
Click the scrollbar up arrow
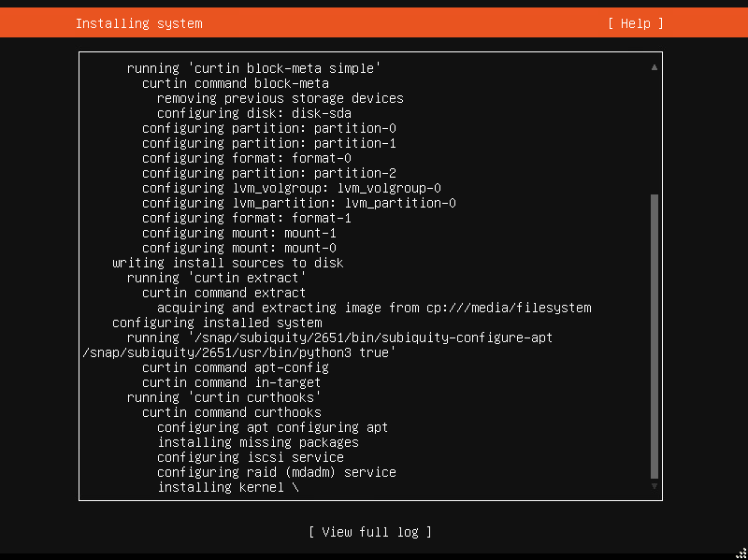(654, 67)
